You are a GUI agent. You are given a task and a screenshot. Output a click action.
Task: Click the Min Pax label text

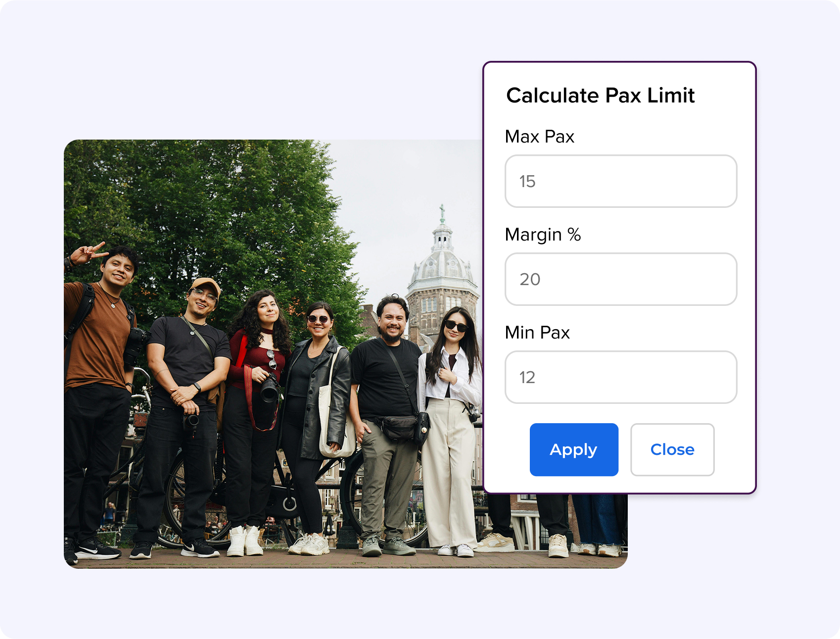click(x=537, y=333)
